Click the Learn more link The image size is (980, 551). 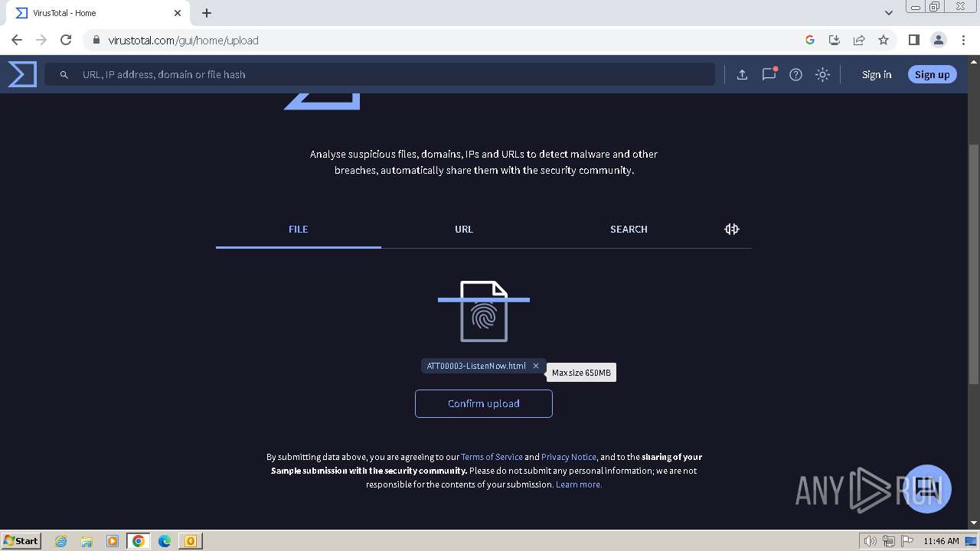[x=579, y=484]
